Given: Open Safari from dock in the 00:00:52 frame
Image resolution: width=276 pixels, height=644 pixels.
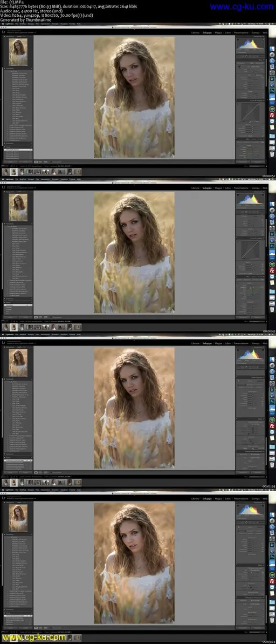Looking at the screenshot, I should click(272, 60).
